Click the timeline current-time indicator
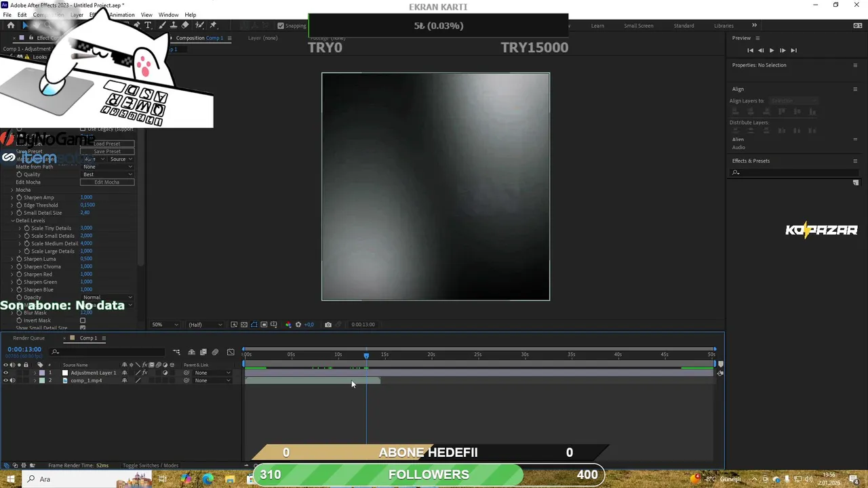The height and width of the screenshot is (488, 868). [x=366, y=355]
